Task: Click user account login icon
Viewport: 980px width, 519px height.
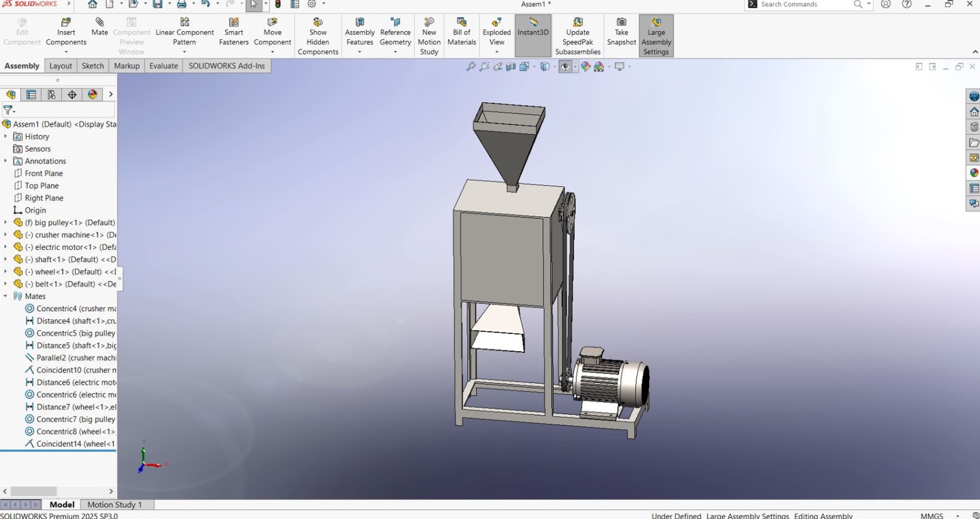Action: [x=886, y=4]
